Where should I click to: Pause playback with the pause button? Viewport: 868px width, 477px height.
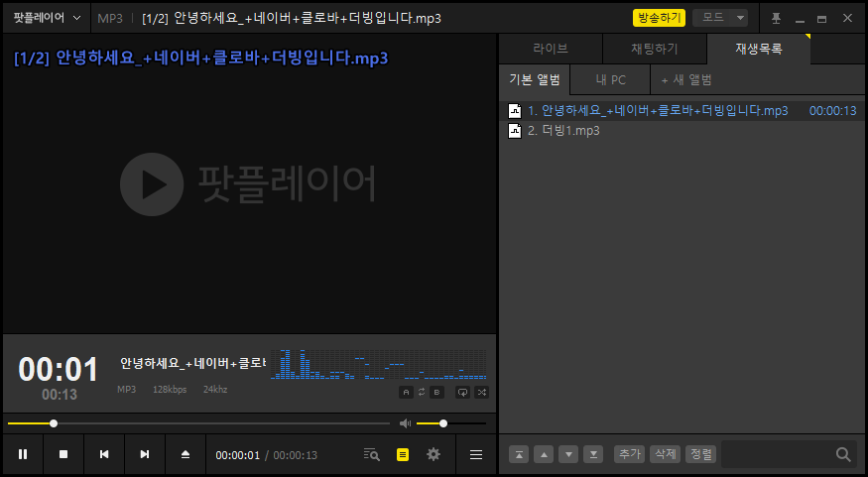(23, 454)
